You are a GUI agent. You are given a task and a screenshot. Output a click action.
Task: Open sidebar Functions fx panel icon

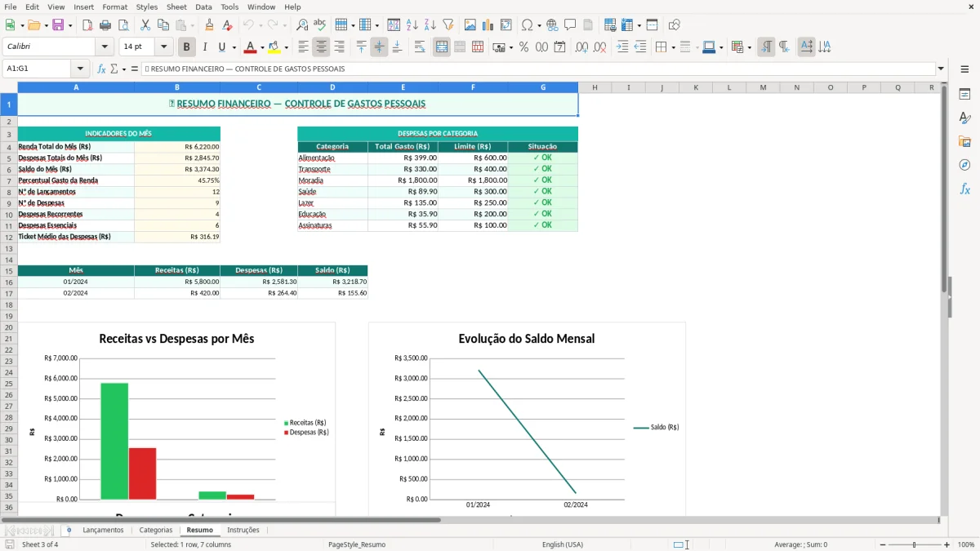coord(964,189)
